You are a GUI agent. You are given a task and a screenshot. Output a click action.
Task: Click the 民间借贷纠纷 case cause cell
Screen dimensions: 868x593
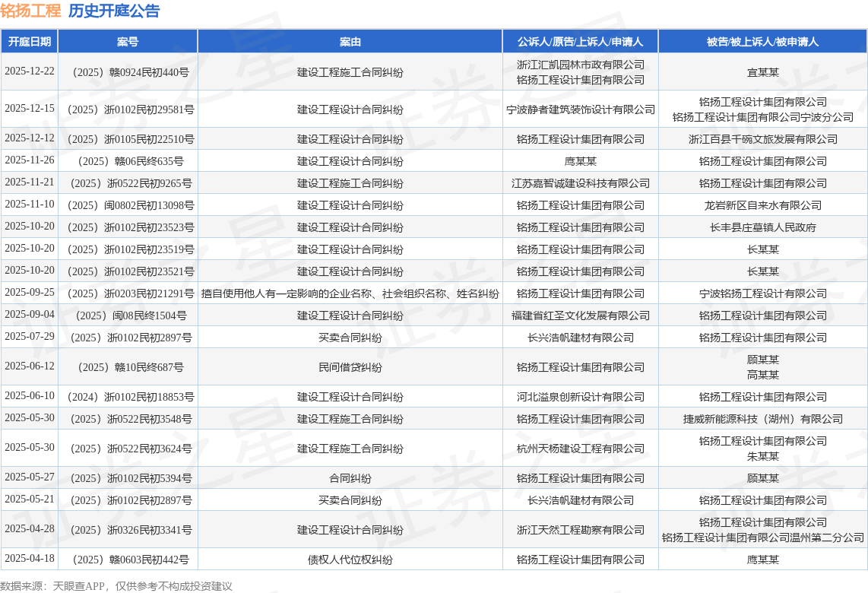pyautogui.click(x=350, y=367)
